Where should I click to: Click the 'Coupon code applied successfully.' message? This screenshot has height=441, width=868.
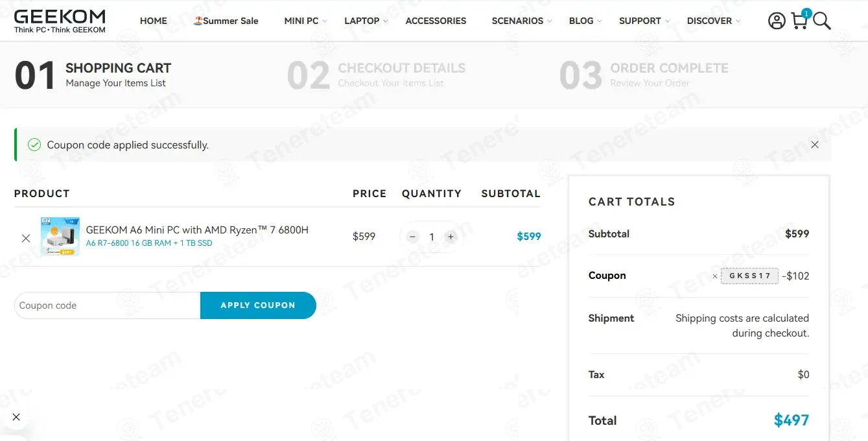coord(128,145)
